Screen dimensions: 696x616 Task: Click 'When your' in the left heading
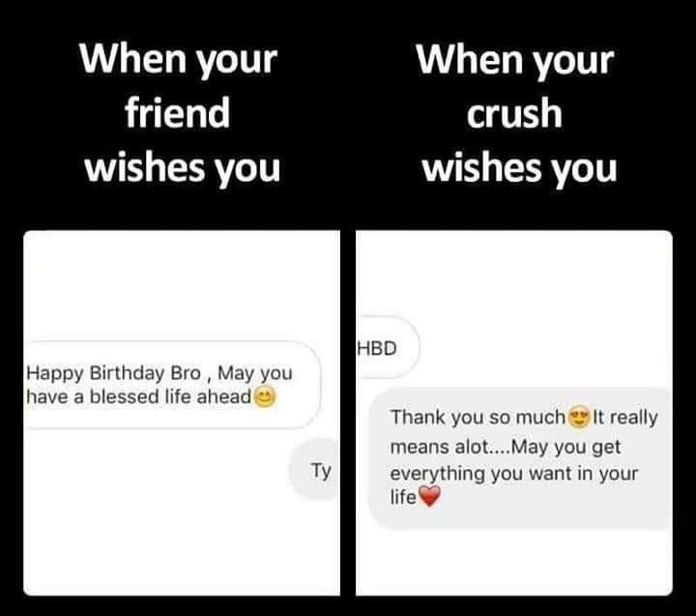pyautogui.click(x=178, y=59)
